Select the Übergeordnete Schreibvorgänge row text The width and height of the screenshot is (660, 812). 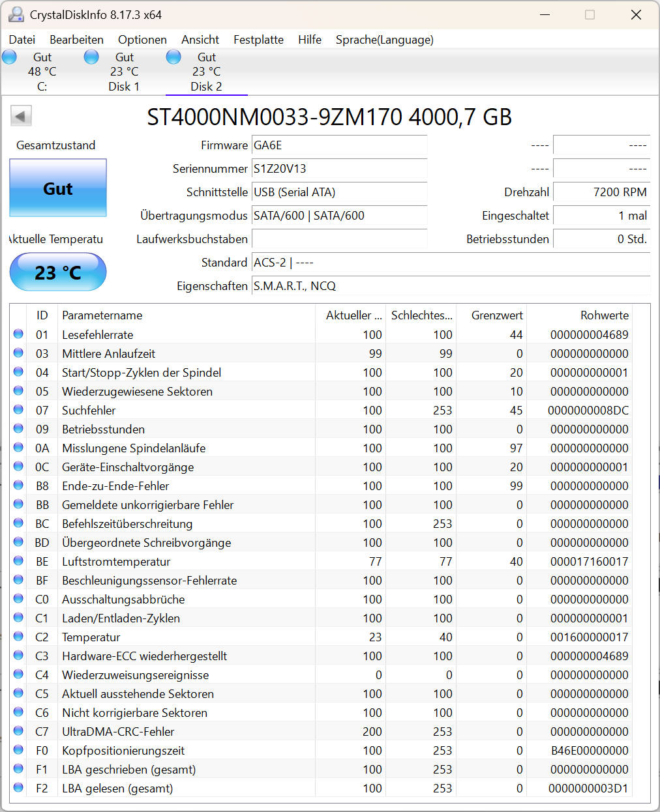coord(147,542)
